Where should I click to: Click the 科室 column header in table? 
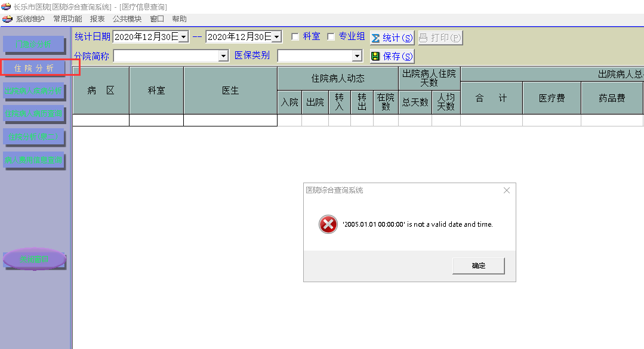(156, 91)
